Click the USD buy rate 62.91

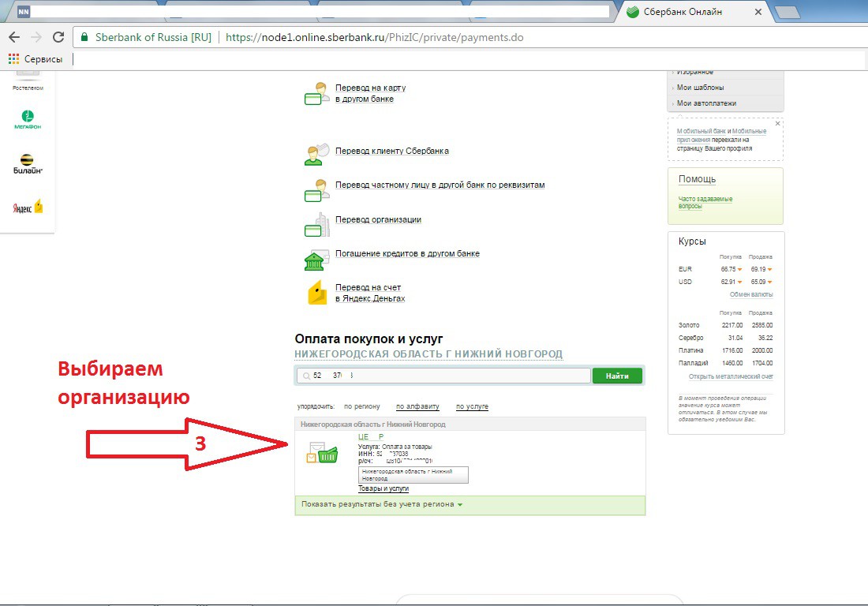coord(728,282)
